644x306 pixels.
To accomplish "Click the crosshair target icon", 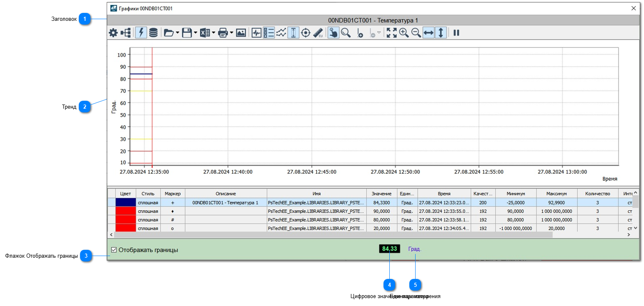I will pyautogui.click(x=306, y=33).
